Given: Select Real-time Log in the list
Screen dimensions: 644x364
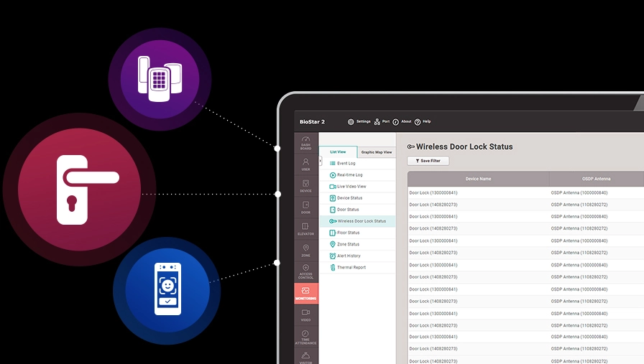Looking at the screenshot, I should tap(349, 175).
